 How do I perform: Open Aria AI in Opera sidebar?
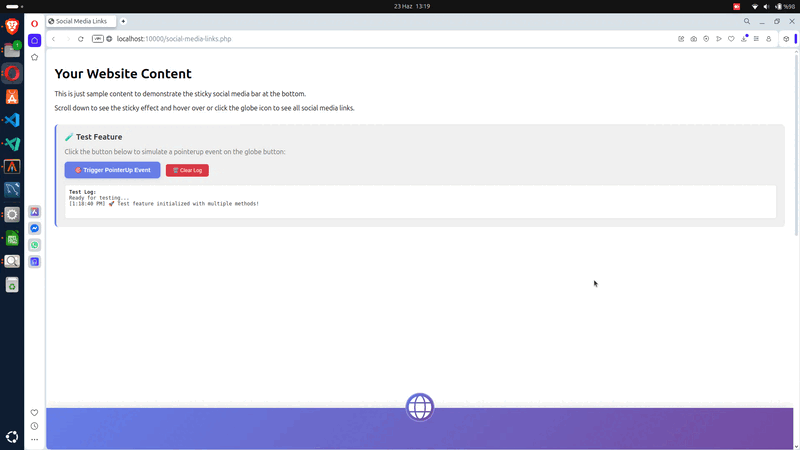click(34, 211)
